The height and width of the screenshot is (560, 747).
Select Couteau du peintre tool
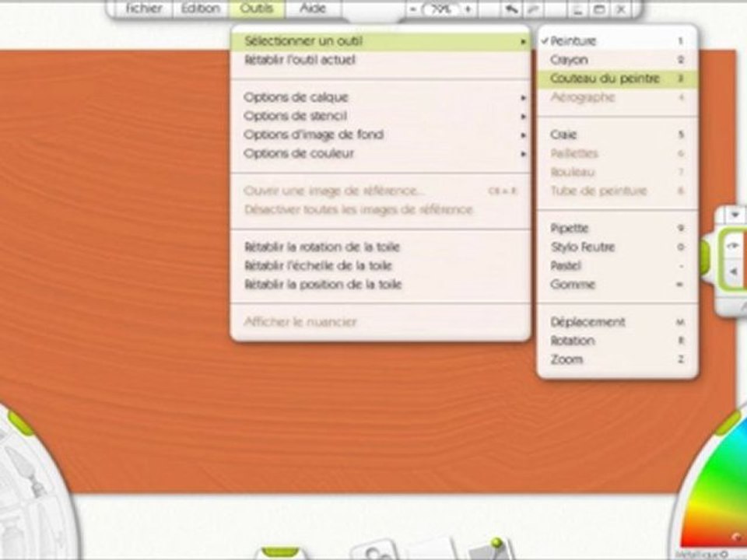click(617, 79)
